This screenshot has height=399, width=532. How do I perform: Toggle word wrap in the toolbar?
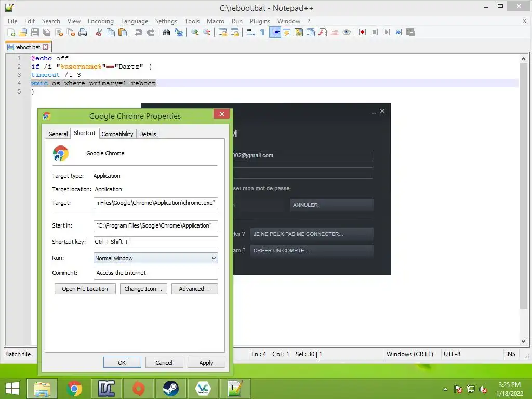tap(251, 32)
